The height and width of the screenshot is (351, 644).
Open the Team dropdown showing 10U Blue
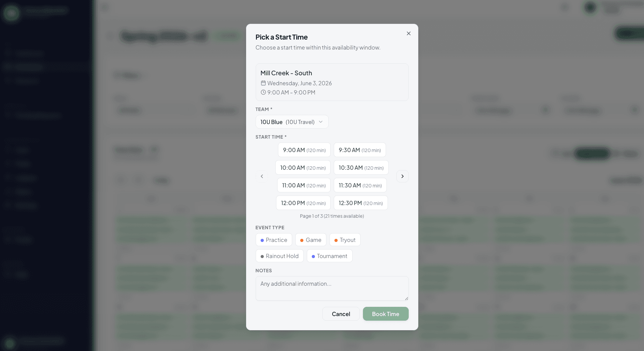point(292,122)
